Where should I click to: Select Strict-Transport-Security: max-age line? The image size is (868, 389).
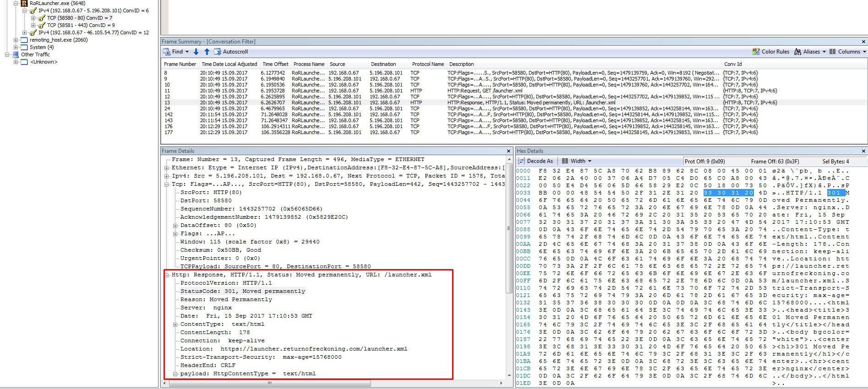coord(261,357)
